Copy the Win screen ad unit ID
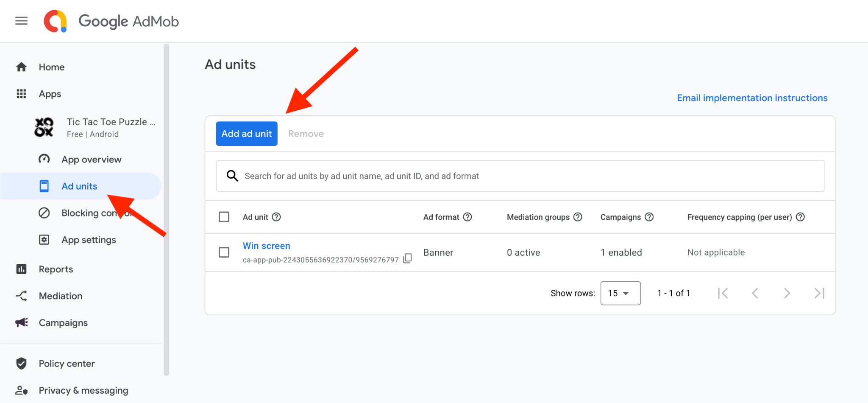Viewport: 868px width, 403px height. pyautogui.click(x=407, y=258)
